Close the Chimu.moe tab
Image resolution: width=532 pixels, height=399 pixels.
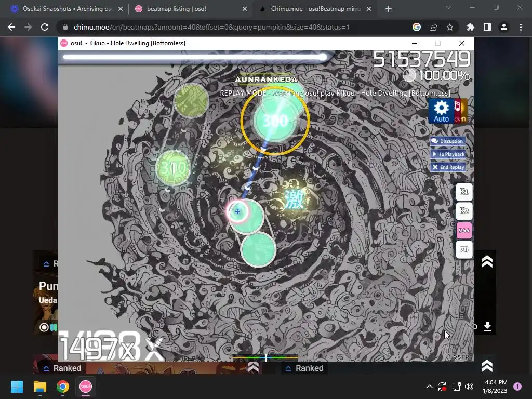click(x=369, y=9)
